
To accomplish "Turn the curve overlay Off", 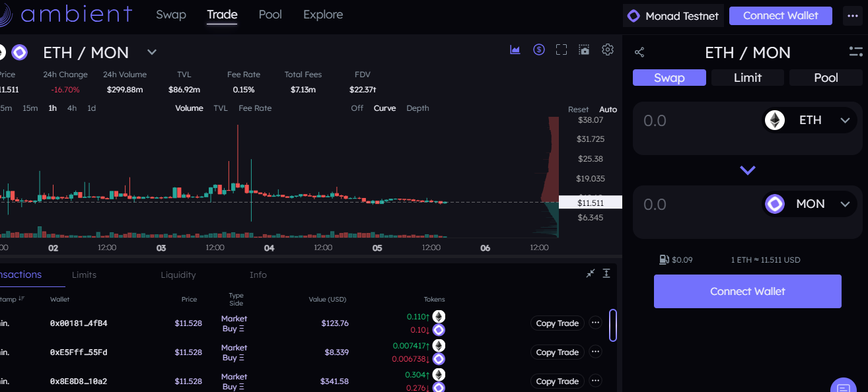I will pyautogui.click(x=357, y=108).
